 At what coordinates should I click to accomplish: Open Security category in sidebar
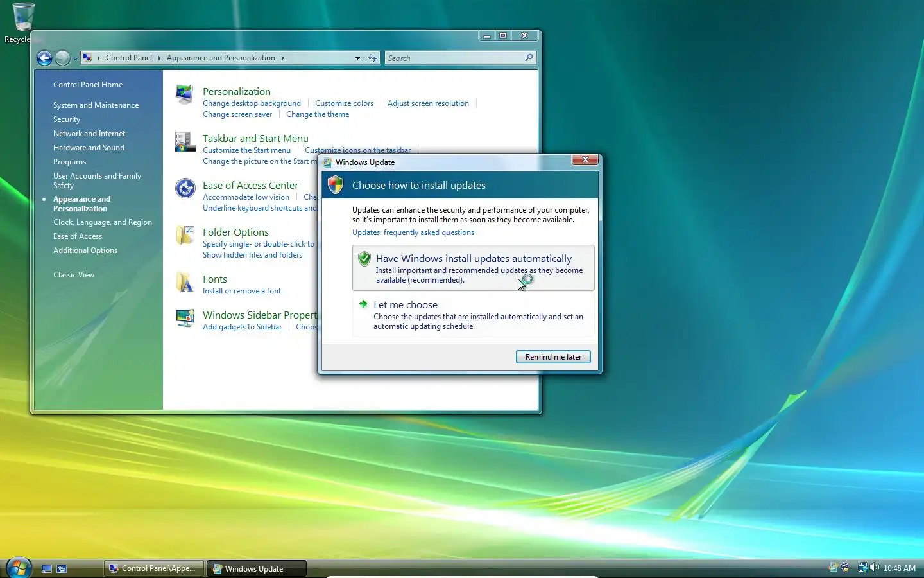67,119
